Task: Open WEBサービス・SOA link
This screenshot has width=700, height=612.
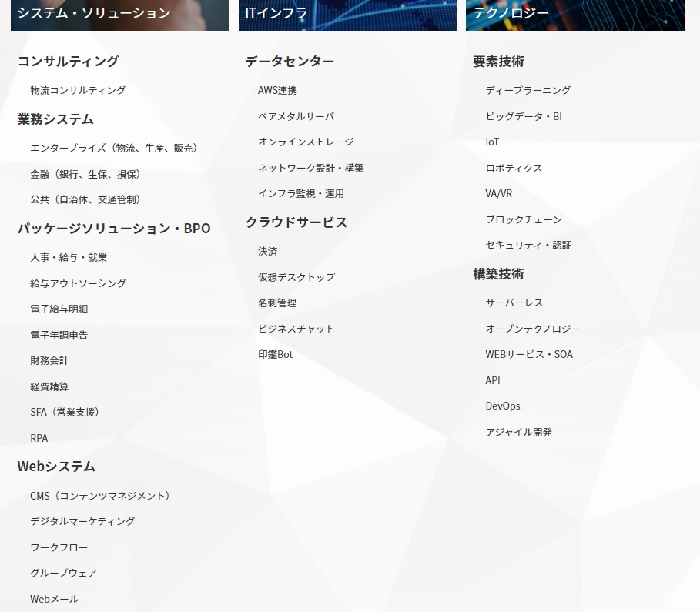Action: 529,354
